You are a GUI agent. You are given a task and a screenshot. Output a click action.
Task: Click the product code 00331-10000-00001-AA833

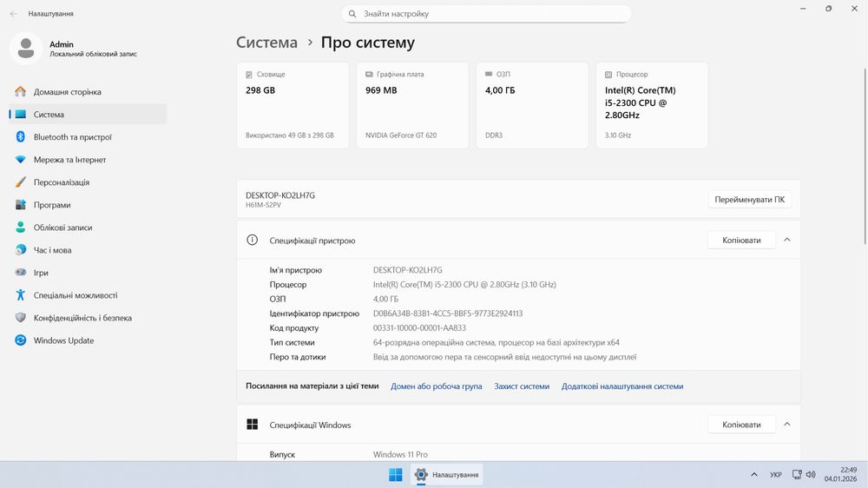click(419, 328)
